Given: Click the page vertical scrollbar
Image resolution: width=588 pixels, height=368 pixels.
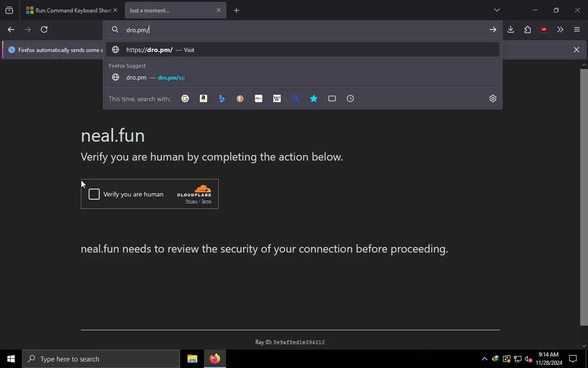Looking at the screenshot, I should 584,197.
